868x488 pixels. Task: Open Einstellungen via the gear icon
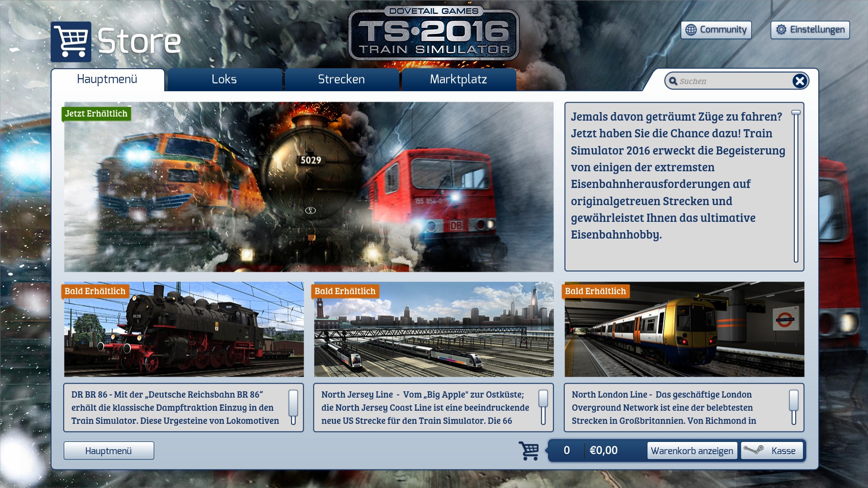pos(781,30)
